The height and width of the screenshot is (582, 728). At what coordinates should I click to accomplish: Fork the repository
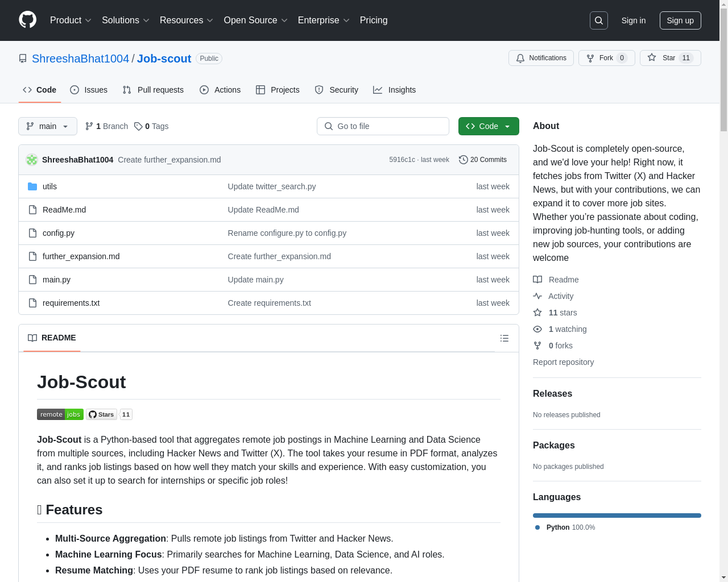pos(606,58)
